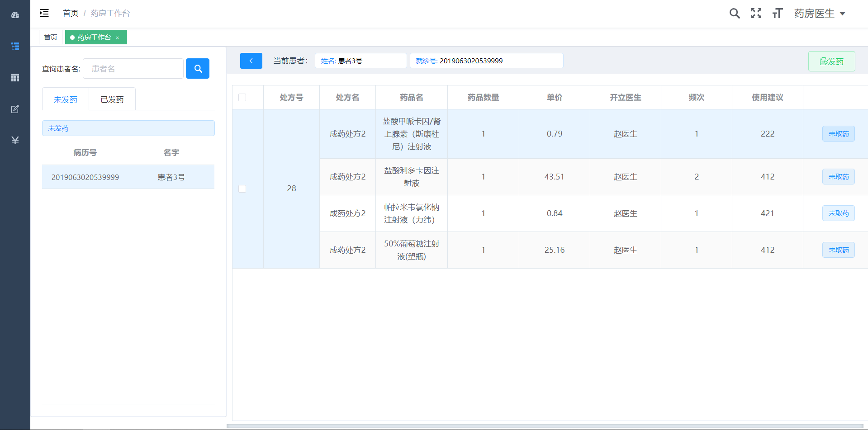Open the table grid icon in the sidebar
The width and height of the screenshot is (868, 430).
click(15, 78)
